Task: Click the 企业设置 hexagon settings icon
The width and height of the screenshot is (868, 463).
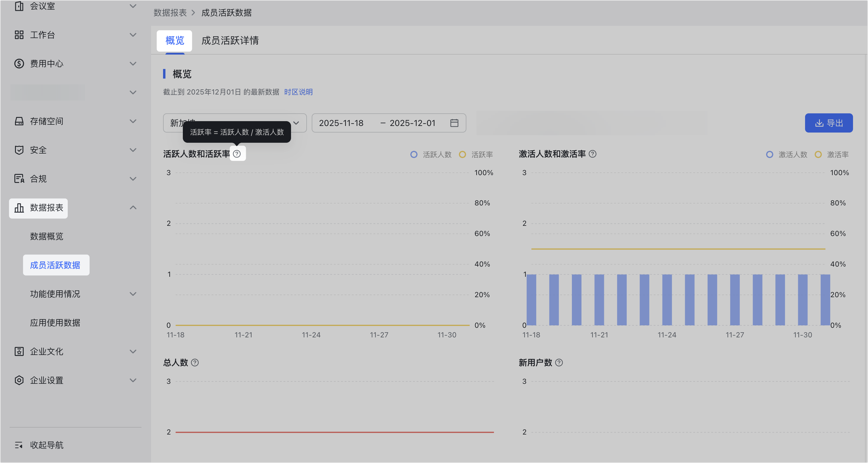Action: pos(19,380)
